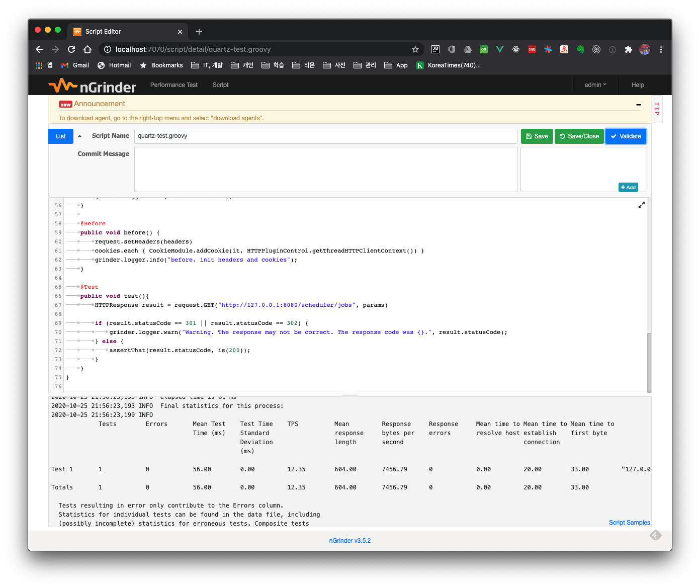Reload the page in the browser

[x=71, y=49]
